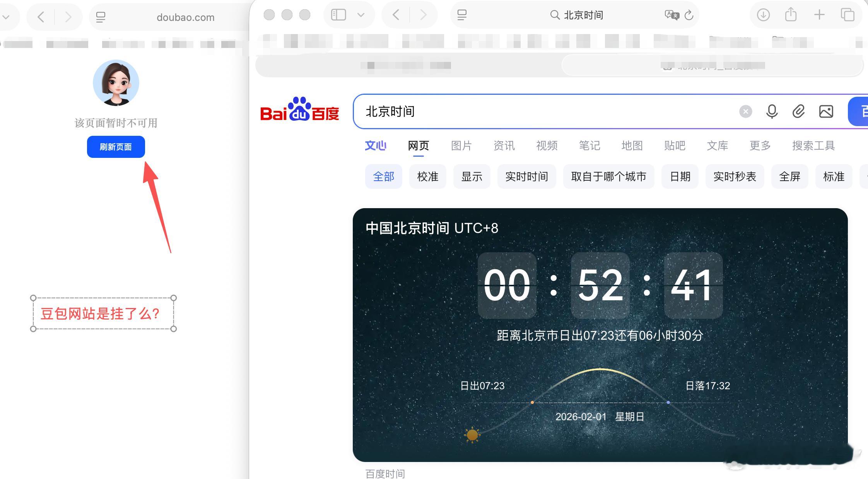868x479 pixels.
Task: Click the translate icon in the address bar
Action: (x=673, y=15)
